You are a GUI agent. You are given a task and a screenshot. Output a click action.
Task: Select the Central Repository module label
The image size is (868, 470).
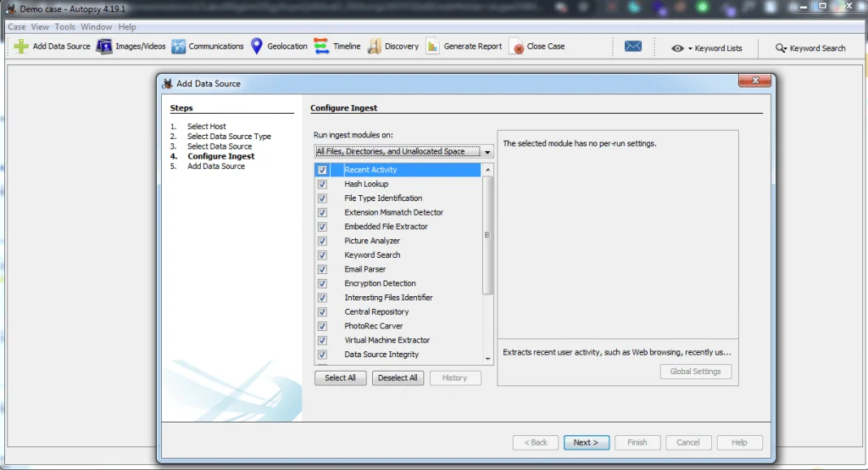coord(376,312)
